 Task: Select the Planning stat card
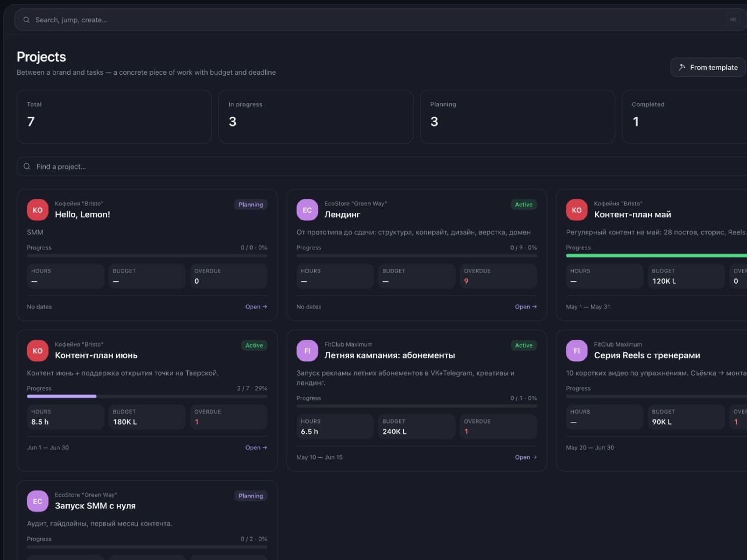(518, 117)
